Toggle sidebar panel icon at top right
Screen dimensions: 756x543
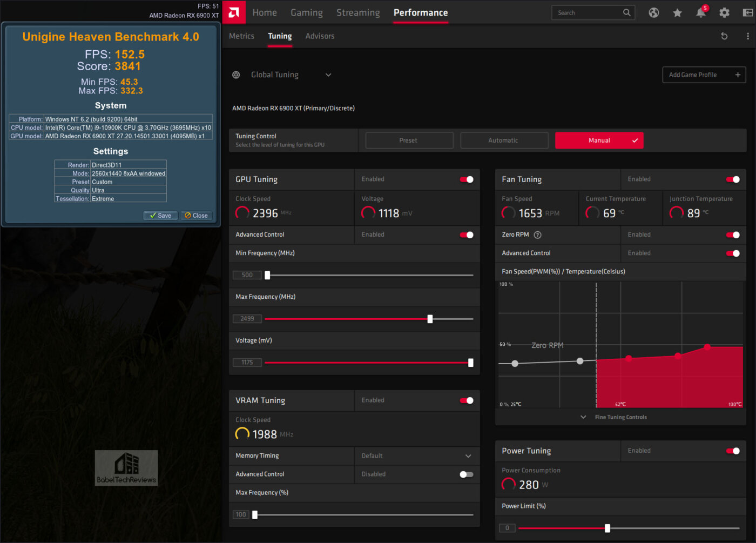click(x=748, y=12)
